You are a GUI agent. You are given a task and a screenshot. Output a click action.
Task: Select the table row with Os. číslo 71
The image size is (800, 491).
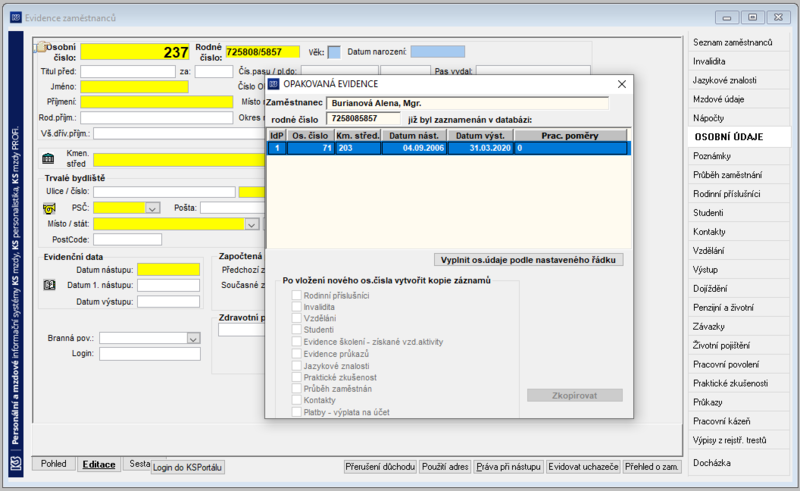pos(449,148)
